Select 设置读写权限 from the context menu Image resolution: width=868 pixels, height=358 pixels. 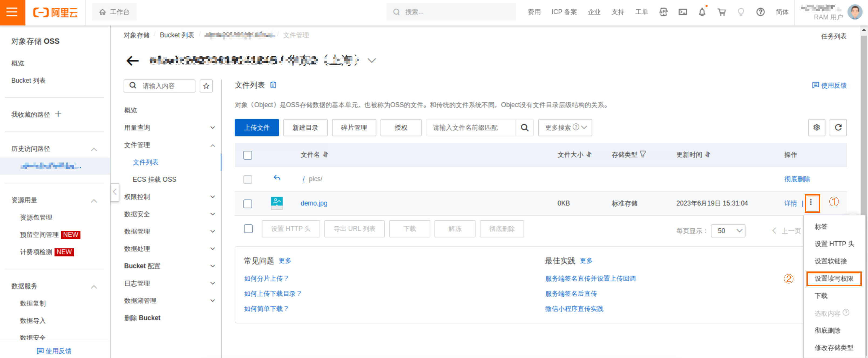(x=834, y=279)
